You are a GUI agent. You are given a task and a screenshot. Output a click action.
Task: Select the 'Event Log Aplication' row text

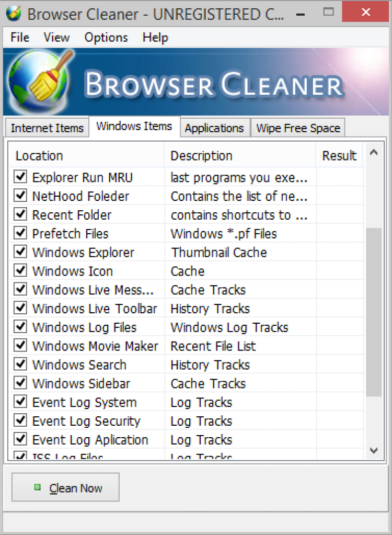(x=90, y=440)
